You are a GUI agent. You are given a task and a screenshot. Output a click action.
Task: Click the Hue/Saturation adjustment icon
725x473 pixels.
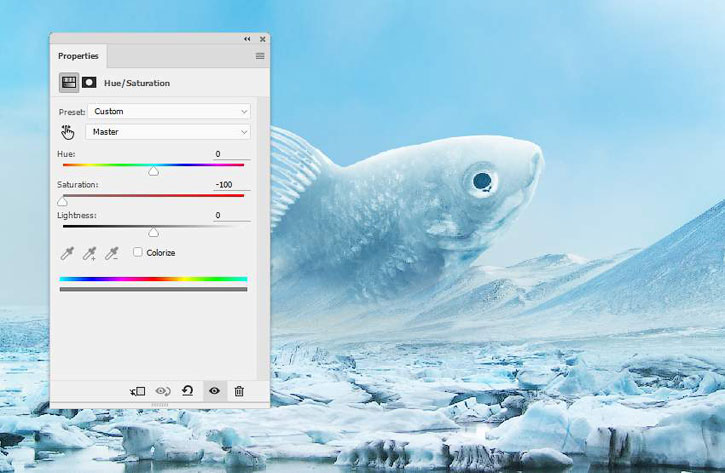[x=69, y=83]
